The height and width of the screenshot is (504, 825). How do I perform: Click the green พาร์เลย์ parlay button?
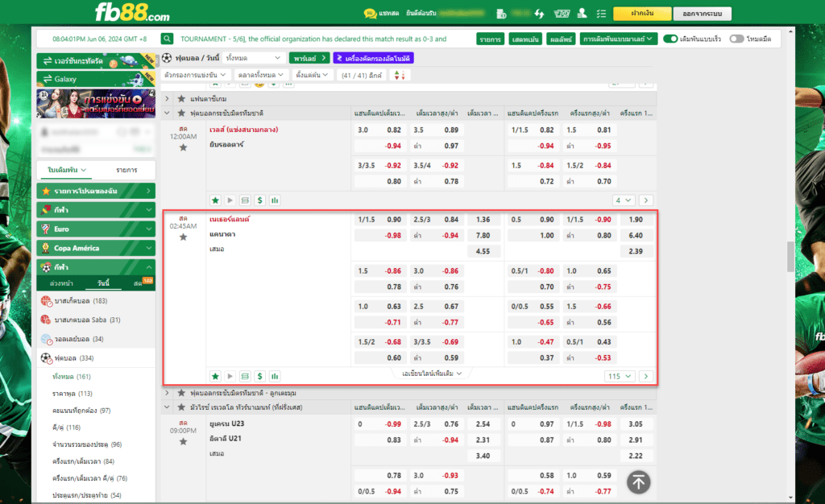pyautogui.click(x=309, y=58)
